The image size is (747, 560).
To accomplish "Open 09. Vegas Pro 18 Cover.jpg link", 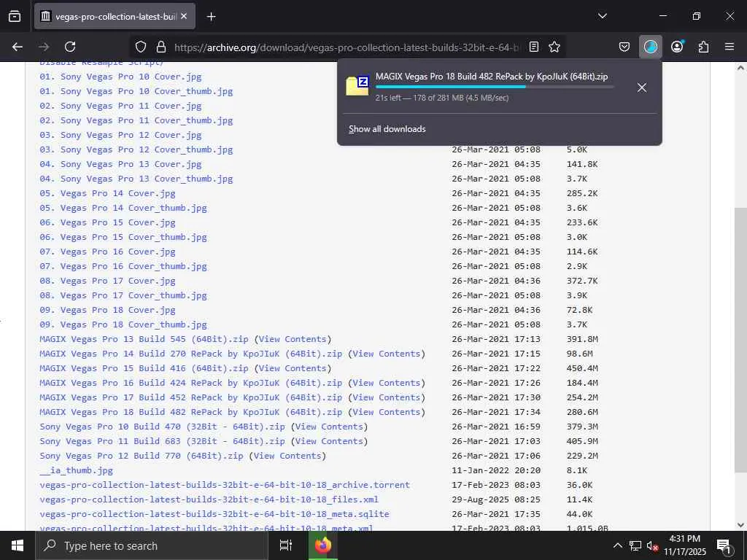I will [108, 310].
